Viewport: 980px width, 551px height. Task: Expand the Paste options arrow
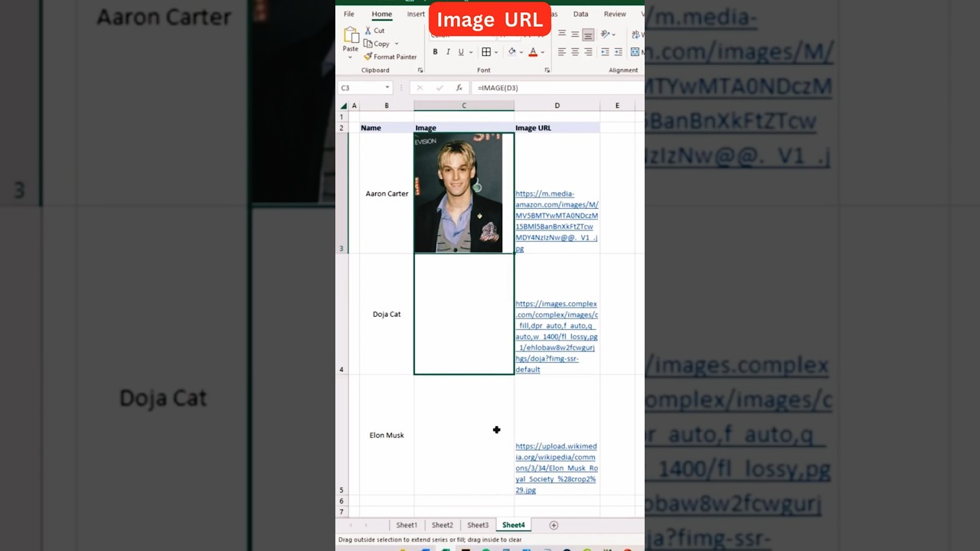(351, 57)
